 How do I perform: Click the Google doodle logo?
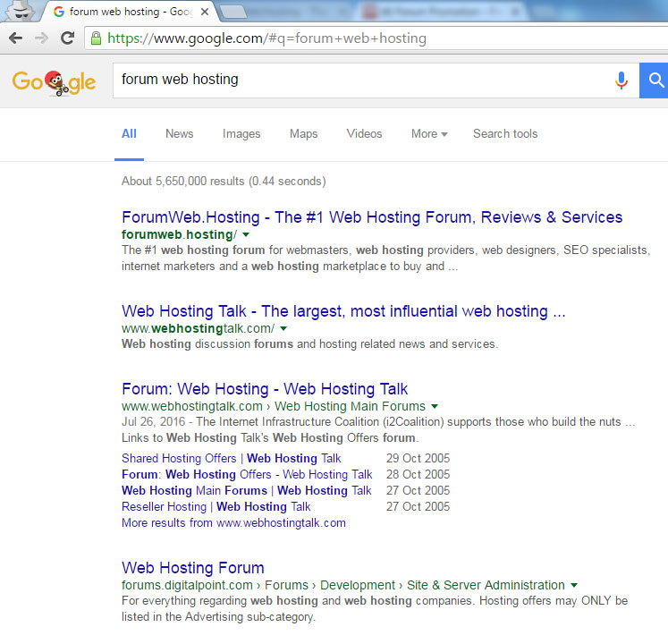pyautogui.click(x=54, y=82)
